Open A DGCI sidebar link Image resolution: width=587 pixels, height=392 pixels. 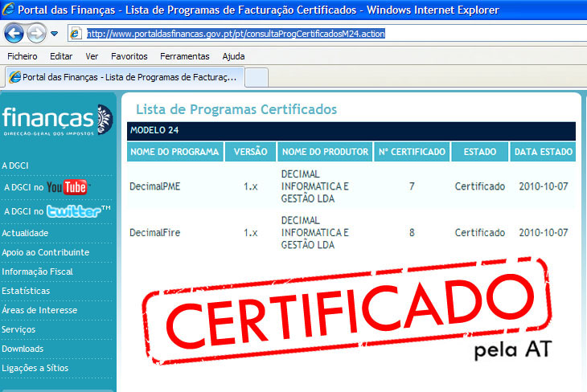15,165
